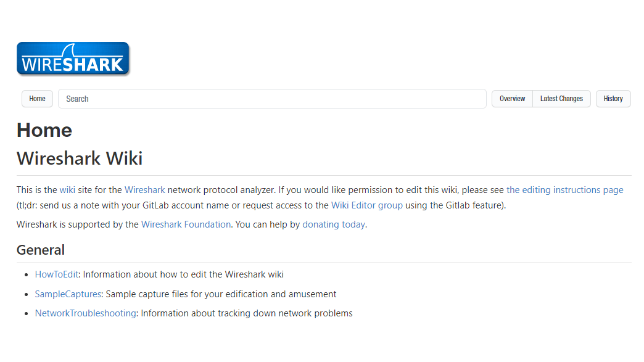Open the Overview page tab
644x362 pixels.
[x=512, y=99]
